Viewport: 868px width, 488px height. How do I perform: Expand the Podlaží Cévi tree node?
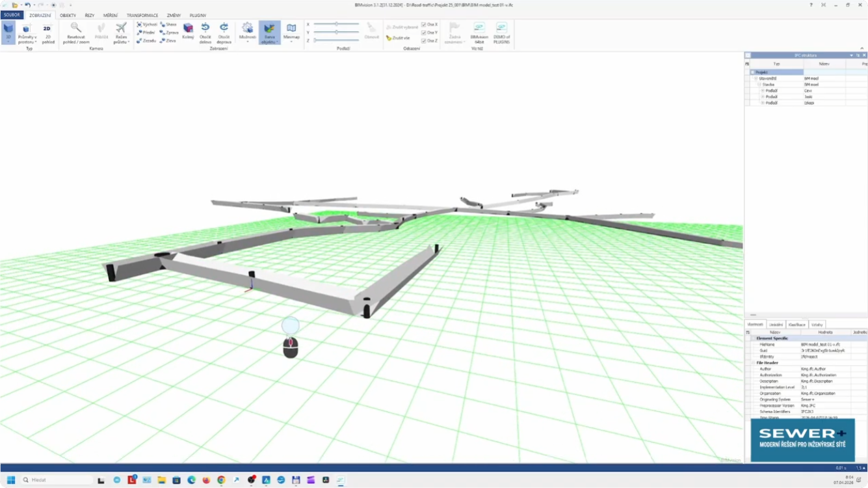[x=763, y=91]
